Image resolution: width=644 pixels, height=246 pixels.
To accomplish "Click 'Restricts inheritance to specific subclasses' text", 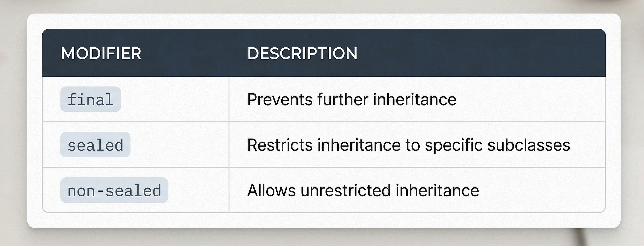I will click(408, 145).
